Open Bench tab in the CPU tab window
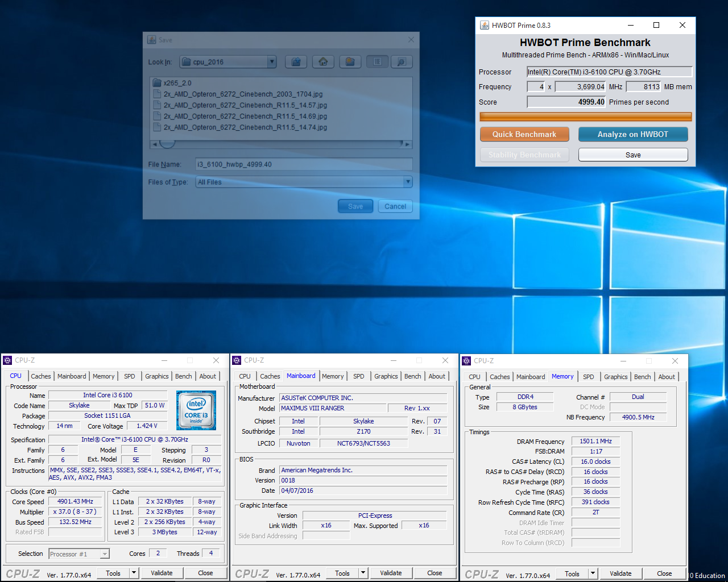Screen dimensions: 728x582 tap(184, 376)
